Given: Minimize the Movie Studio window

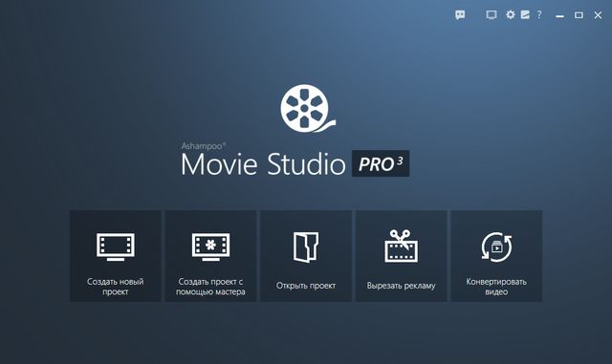Looking at the screenshot, I should tap(559, 15).
